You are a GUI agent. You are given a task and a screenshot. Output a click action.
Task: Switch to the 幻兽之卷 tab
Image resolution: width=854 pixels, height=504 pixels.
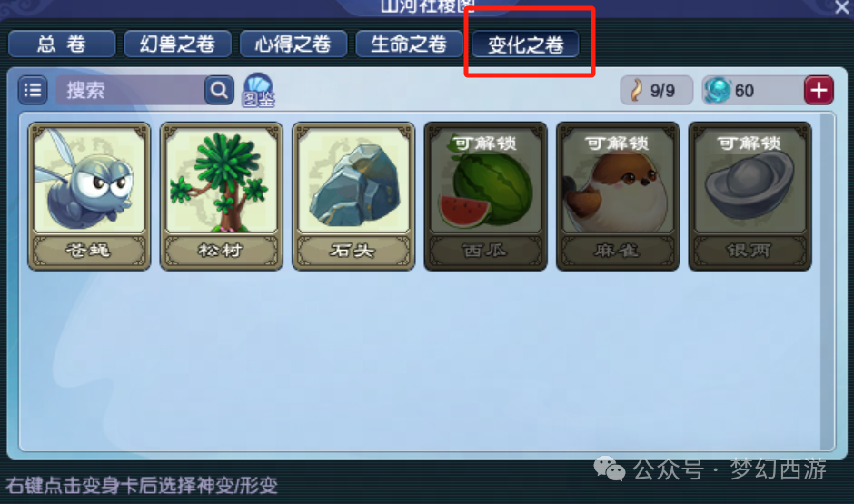pos(177,44)
